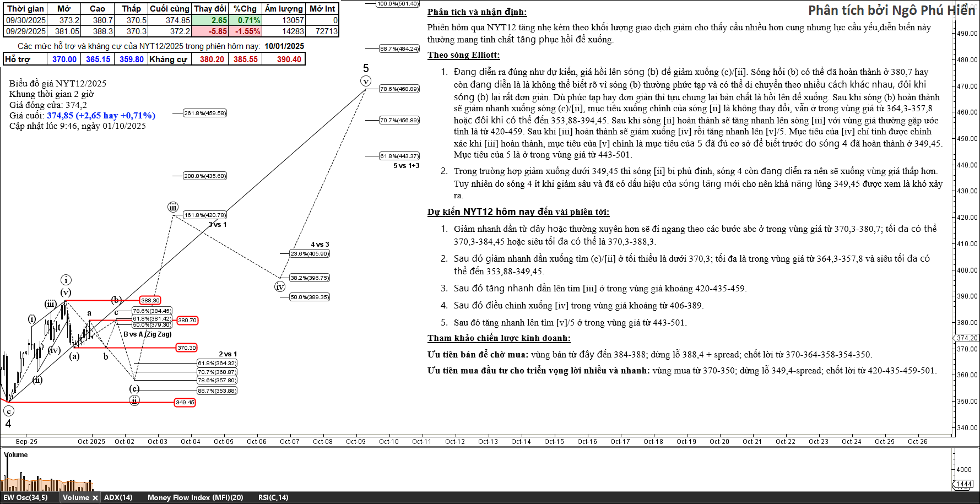
Task: Click the 100.0%(501.40) Fibonacci label
Action: click(398, 4)
